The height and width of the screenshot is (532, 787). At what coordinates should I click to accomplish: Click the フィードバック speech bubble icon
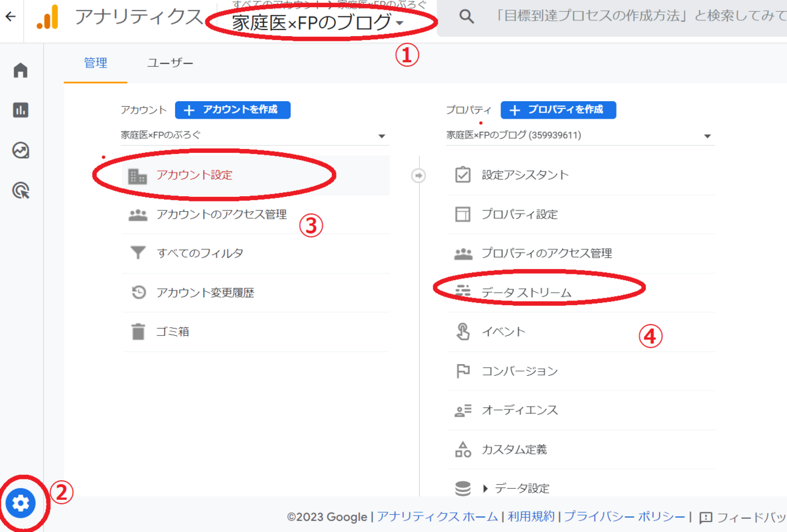point(706,517)
